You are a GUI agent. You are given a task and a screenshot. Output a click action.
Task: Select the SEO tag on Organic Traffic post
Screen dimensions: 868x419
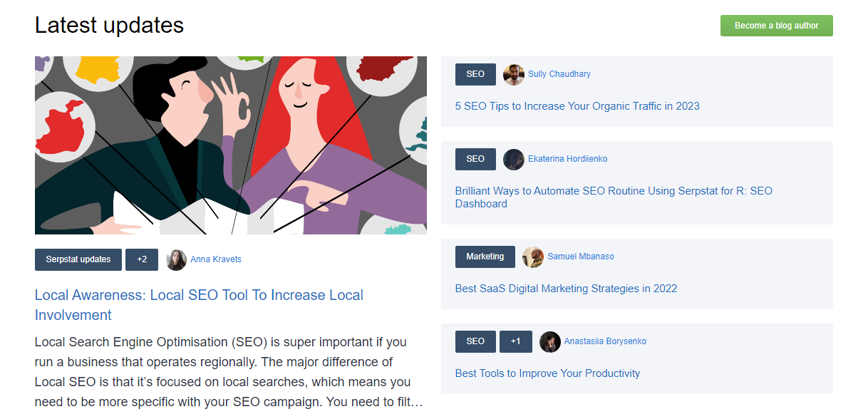[475, 74]
